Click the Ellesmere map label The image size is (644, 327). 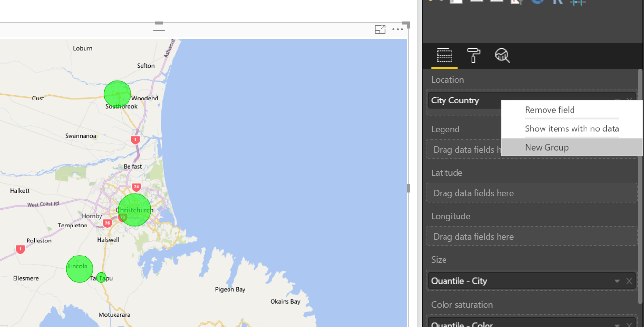26,278
